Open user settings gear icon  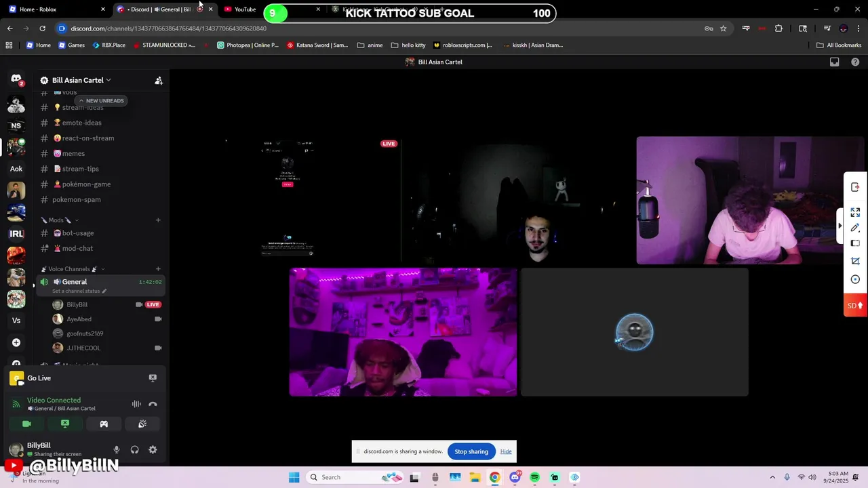(153, 449)
